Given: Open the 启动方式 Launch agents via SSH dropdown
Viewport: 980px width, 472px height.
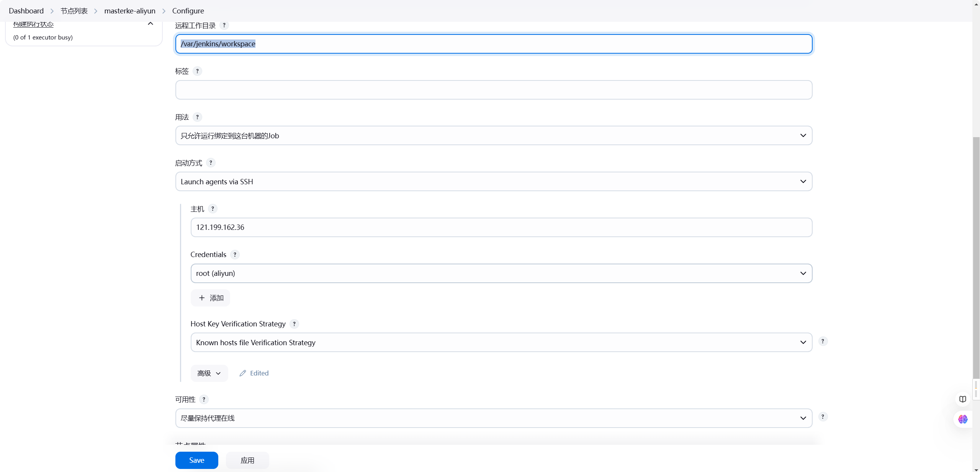Looking at the screenshot, I should click(x=494, y=182).
